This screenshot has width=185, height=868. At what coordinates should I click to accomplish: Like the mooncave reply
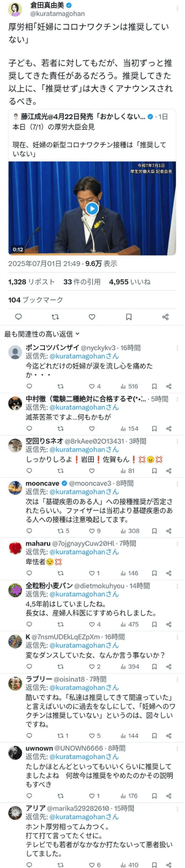(x=95, y=531)
